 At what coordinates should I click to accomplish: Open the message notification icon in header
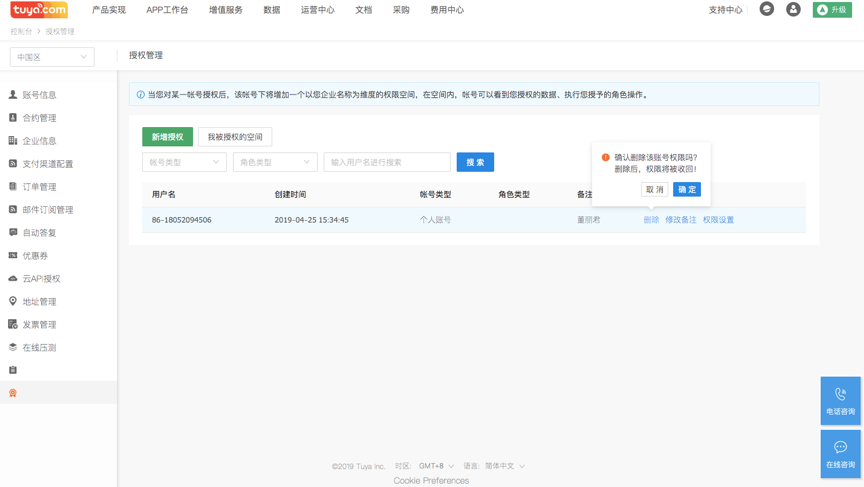(766, 9)
